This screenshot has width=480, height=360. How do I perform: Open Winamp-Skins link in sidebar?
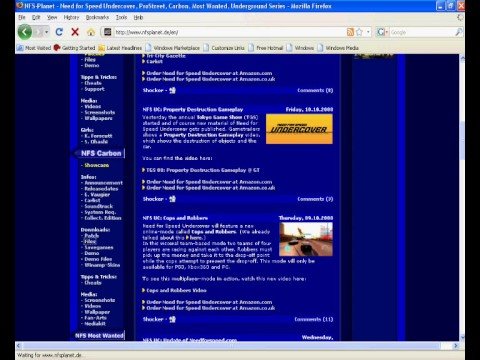(x=102, y=265)
